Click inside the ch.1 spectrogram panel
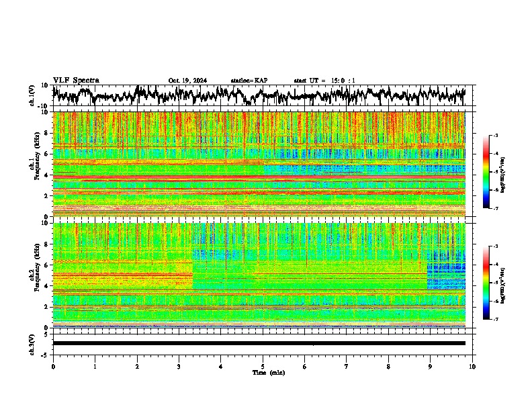The width and height of the screenshot is (532, 411). click(x=259, y=164)
